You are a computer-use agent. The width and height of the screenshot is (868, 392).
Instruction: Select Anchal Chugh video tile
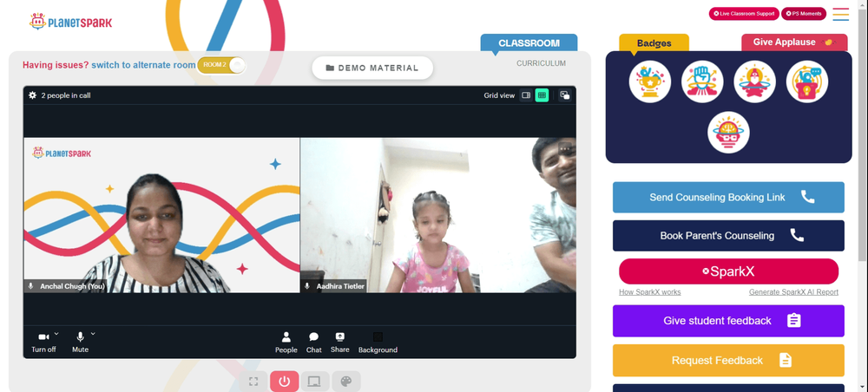tap(161, 215)
